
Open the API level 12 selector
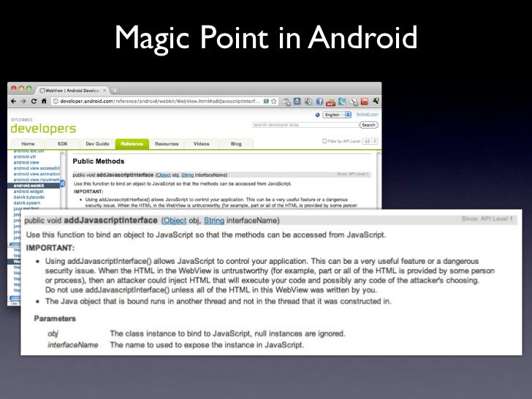pyautogui.click(x=370, y=141)
